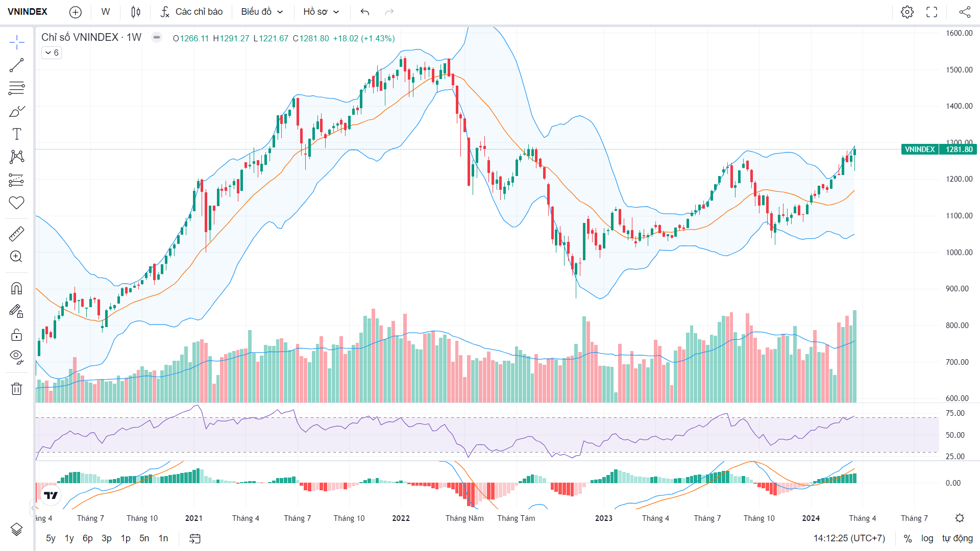Toggle stay in drawing mode
Image resolution: width=980 pixels, height=551 pixels.
coord(17,311)
